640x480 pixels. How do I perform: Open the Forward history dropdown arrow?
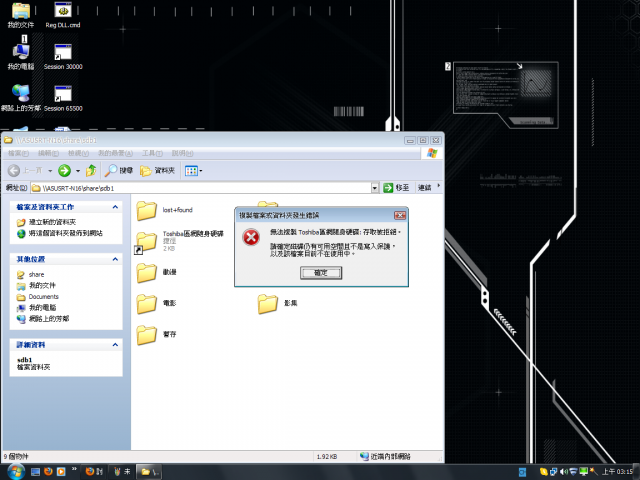[x=78, y=171]
